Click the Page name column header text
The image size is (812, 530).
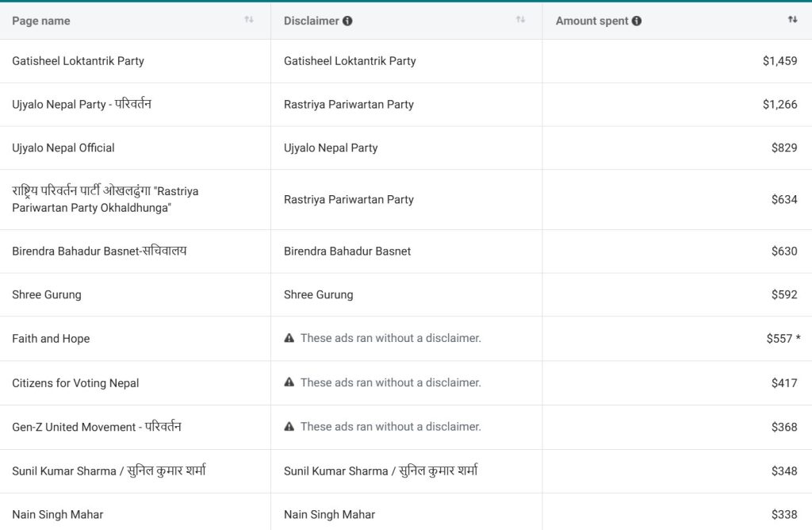pos(41,21)
